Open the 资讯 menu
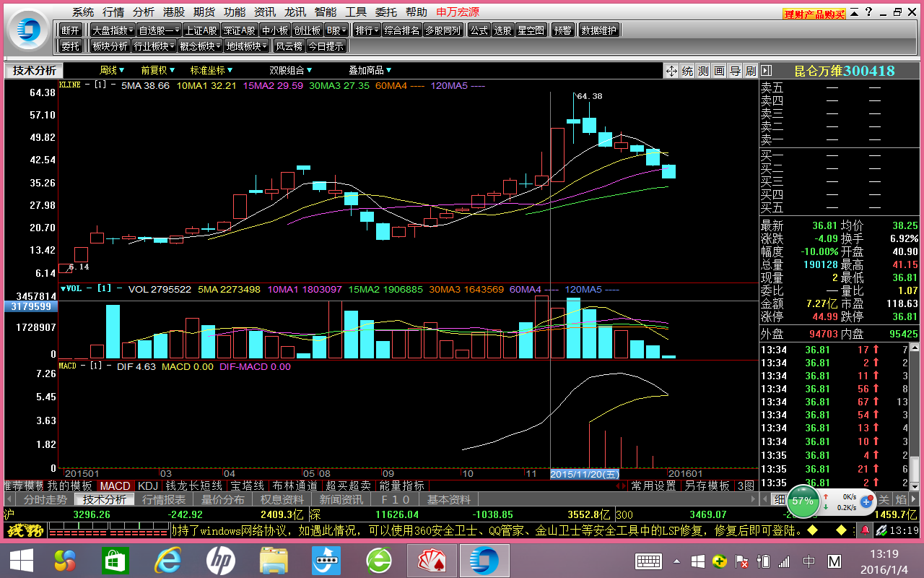Image resolution: width=924 pixels, height=578 pixels. click(x=265, y=12)
